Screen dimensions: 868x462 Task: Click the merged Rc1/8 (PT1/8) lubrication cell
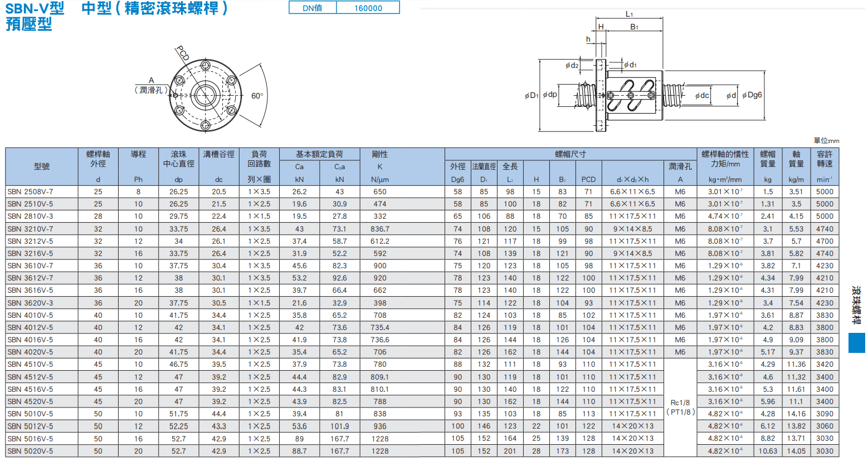(x=680, y=407)
